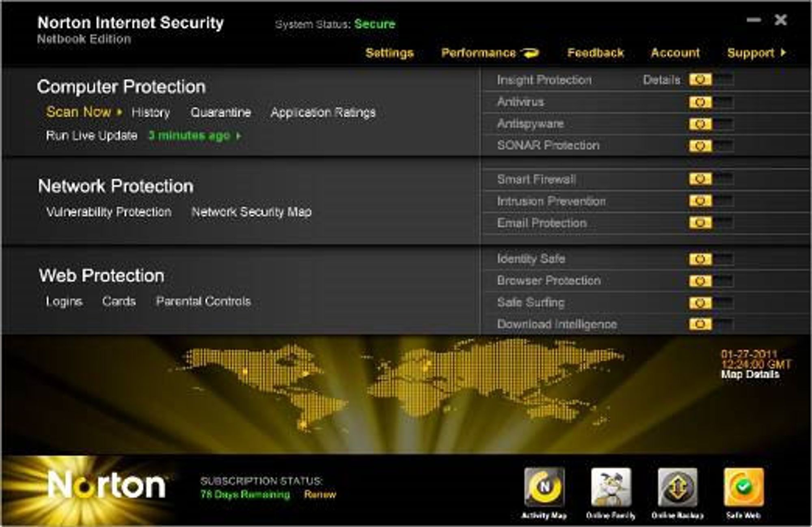Click the Download Intelligence label
The height and width of the screenshot is (527, 812).
(x=557, y=324)
